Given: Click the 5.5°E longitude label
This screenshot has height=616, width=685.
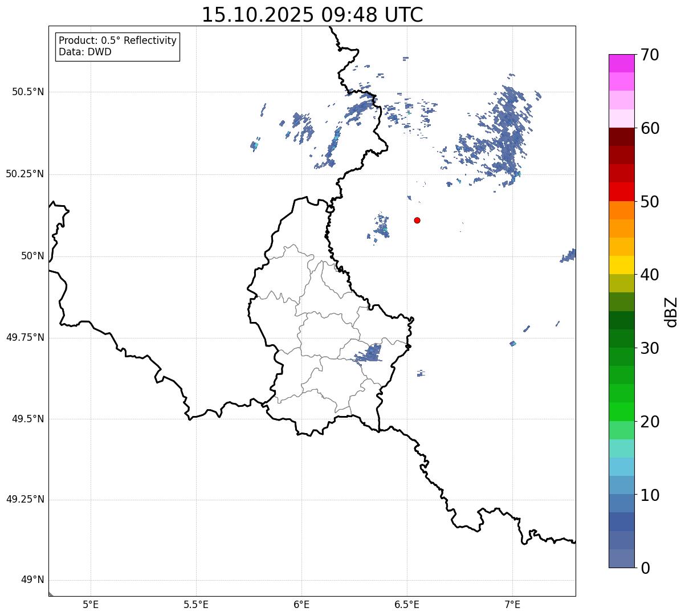Looking at the screenshot, I should click(196, 605).
